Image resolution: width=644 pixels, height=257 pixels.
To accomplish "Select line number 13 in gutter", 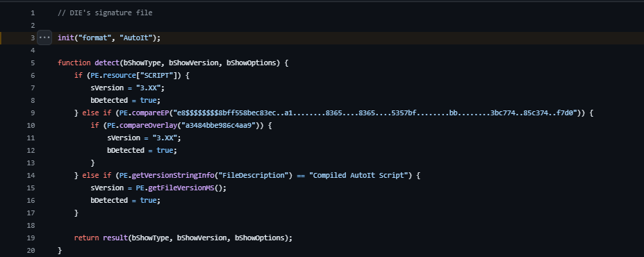I will click(31, 163).
